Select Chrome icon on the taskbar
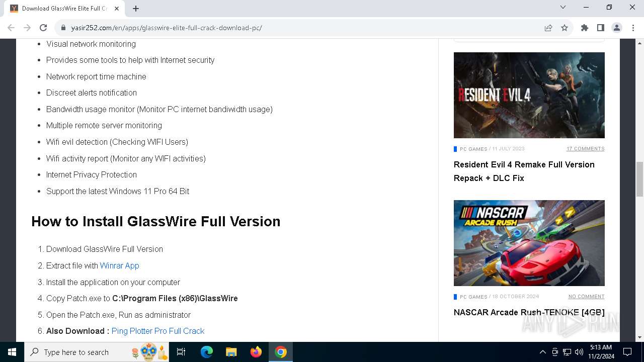The image size is (644, 362). pos(281,352)
